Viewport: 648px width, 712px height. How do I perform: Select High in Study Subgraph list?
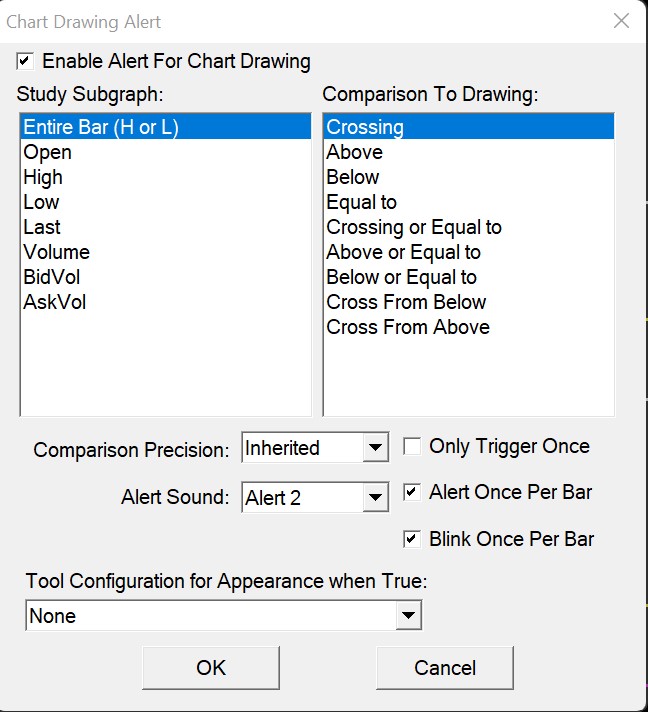pyautogui.click(x=166, y=177)
